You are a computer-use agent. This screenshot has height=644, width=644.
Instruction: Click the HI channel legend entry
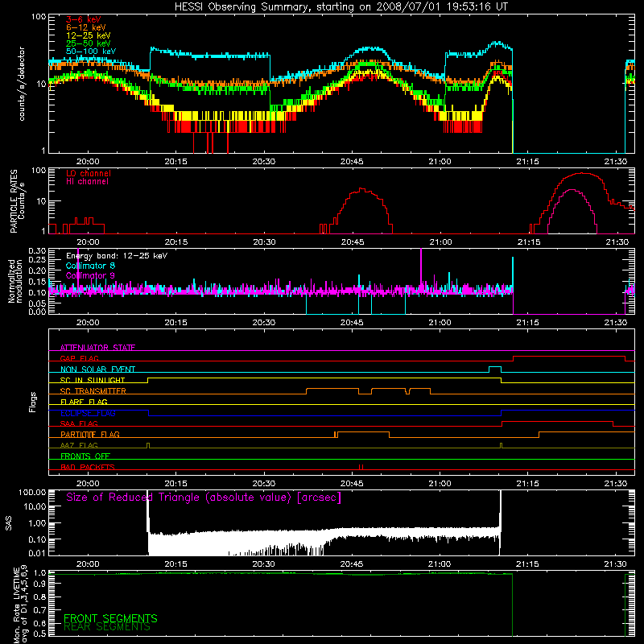point(87,182)
